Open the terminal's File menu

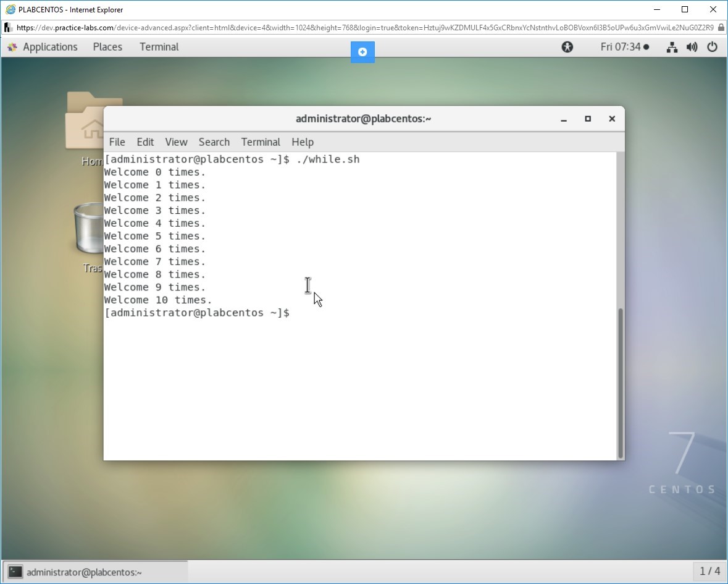[x=117, y=142]
